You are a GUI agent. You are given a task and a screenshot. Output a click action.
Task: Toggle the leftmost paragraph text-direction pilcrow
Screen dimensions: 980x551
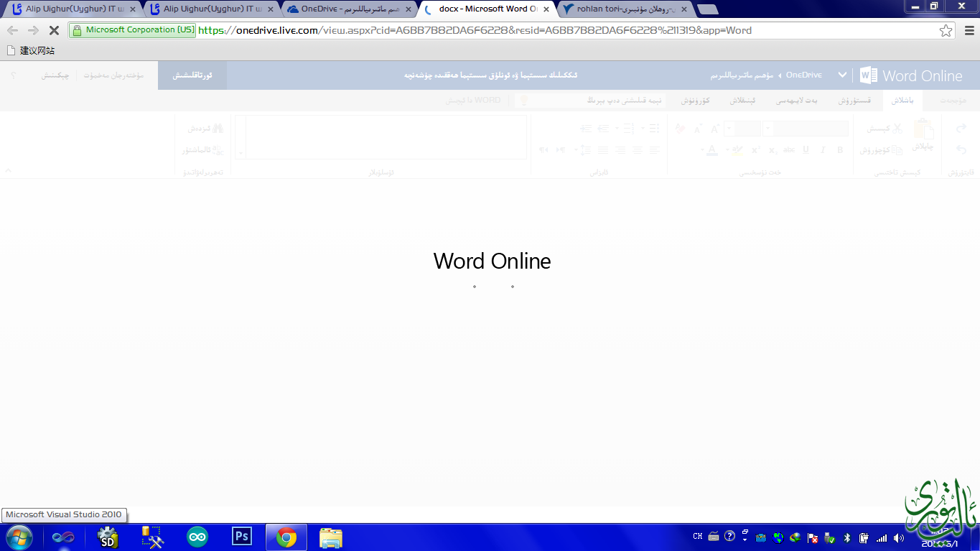(543, 149)
